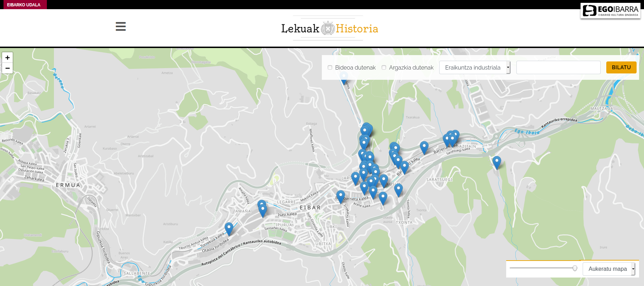Enable the Argazkia dutenak checkbox
This screenshot has height=286, width=644.
point(384,67)
